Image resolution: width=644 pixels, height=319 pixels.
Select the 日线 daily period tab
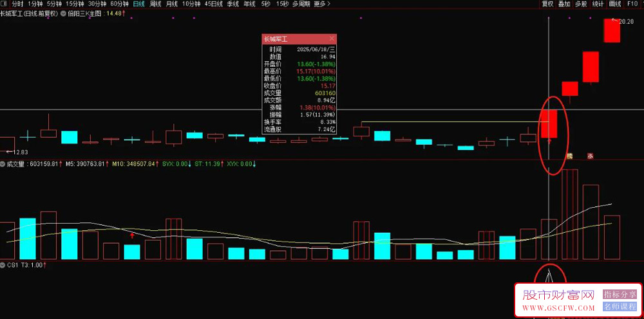click(139, 4)
